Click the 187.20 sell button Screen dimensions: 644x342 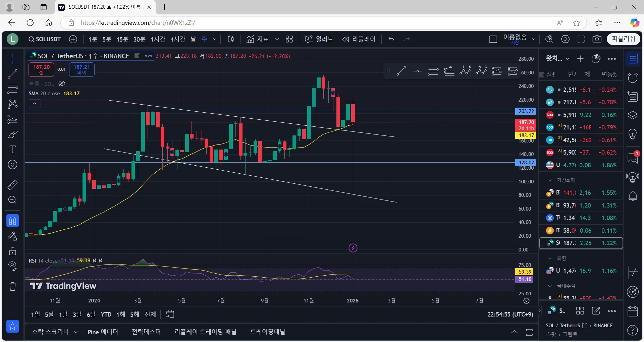coord(41,69)
